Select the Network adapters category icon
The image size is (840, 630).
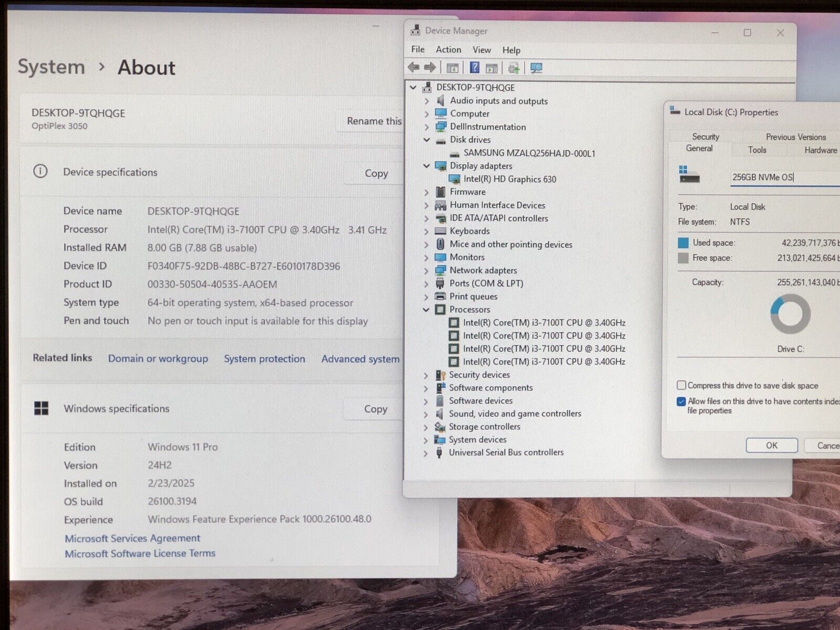(x=440, y=270)
